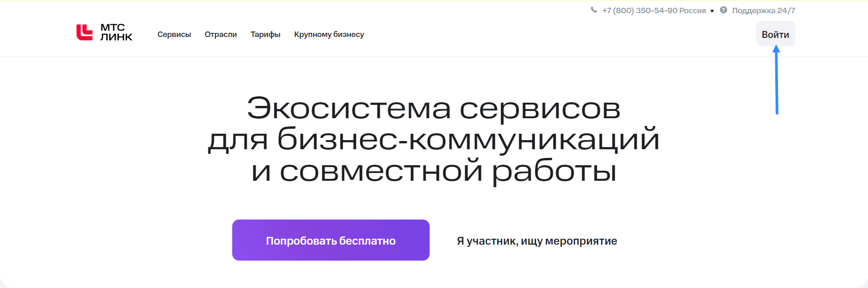
Task: Expand the country dropdown arrow by Россия
Action: [x=712, y=11]
